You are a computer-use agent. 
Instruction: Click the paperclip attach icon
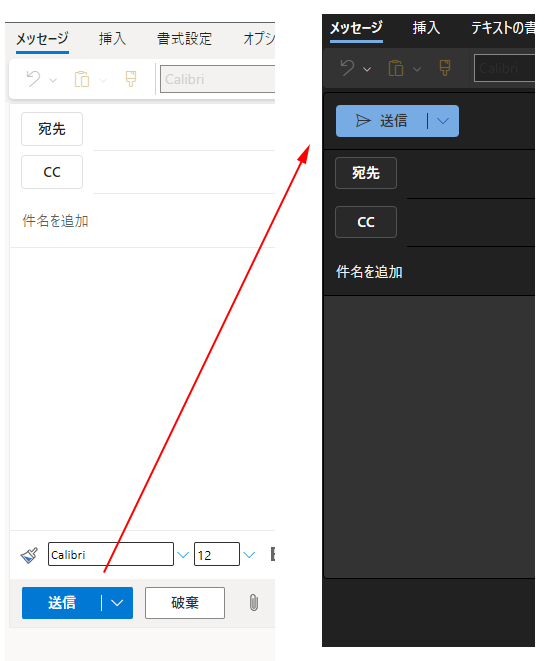pyautogui.click(x=253, y=602)
